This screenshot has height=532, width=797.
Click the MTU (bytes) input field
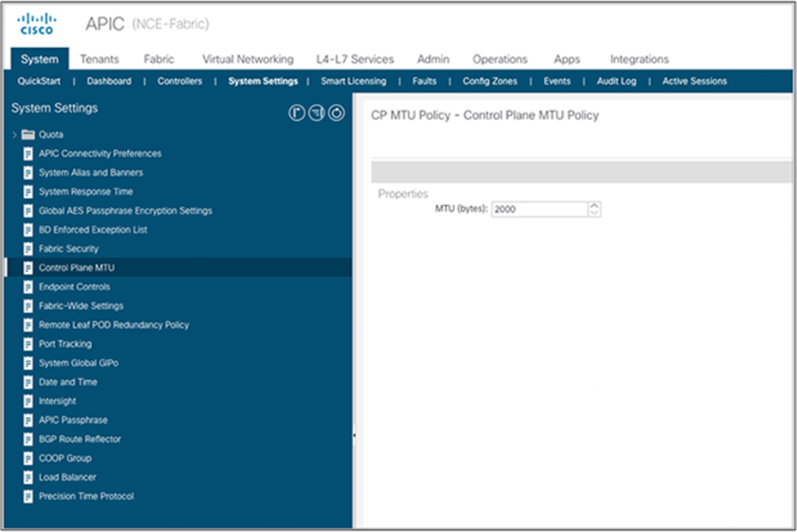click(x=540, y=209)
